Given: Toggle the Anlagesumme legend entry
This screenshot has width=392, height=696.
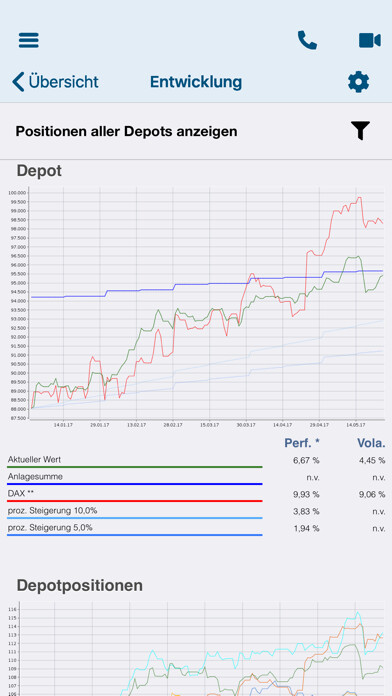Looking at the screenshot, I should 135,479.
